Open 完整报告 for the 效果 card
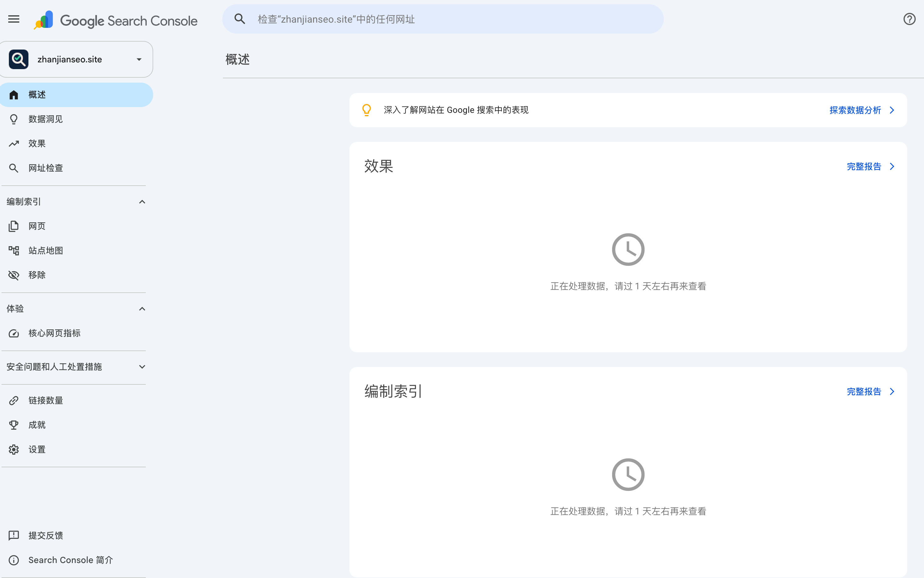Screen dimensions: 924x578 [x=864, y=166]
